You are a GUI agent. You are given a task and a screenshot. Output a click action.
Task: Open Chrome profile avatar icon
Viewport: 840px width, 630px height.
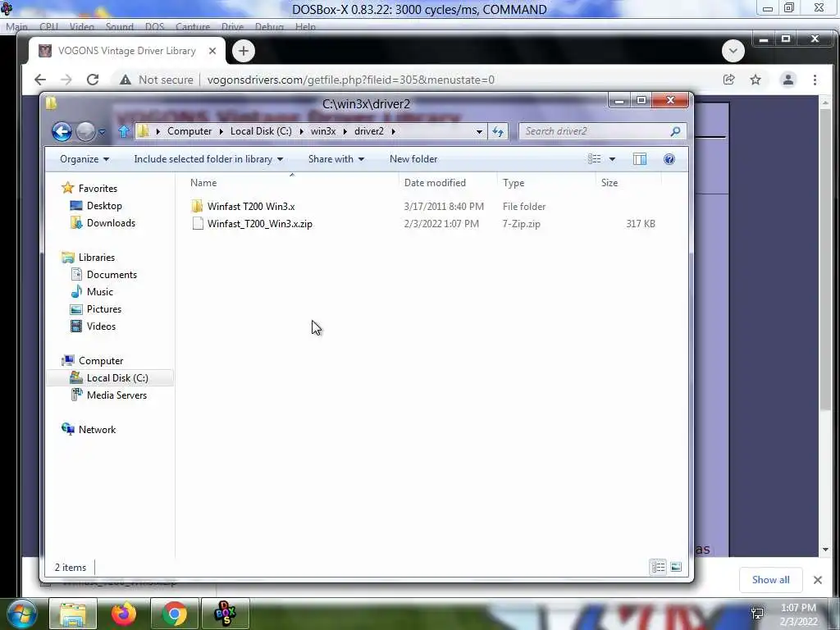pyautogui.click(x=788, y=80)
